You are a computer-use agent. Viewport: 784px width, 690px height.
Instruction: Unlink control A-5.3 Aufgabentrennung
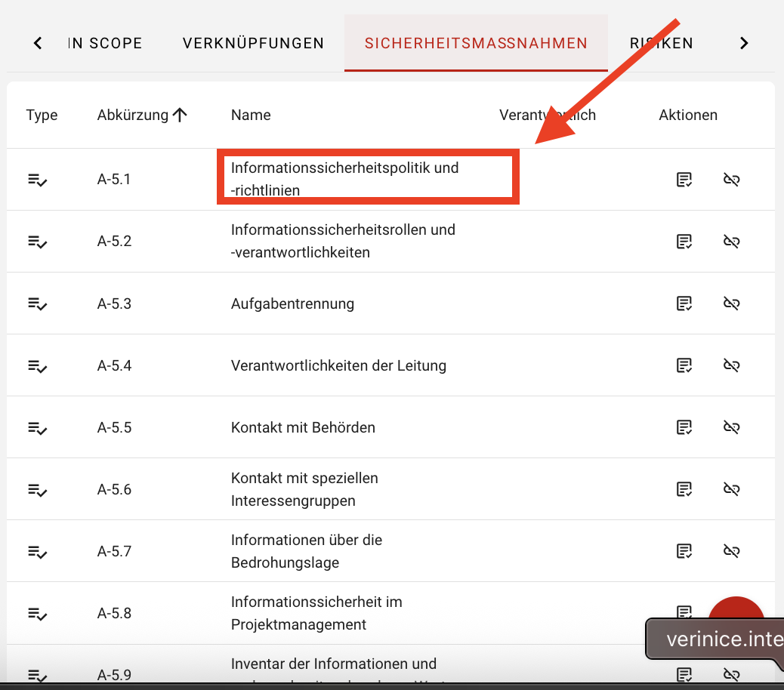click(x=731, y=303)
